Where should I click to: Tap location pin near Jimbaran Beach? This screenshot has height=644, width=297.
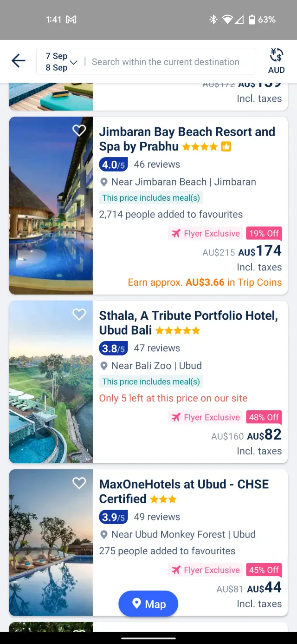tap(104, 182)
